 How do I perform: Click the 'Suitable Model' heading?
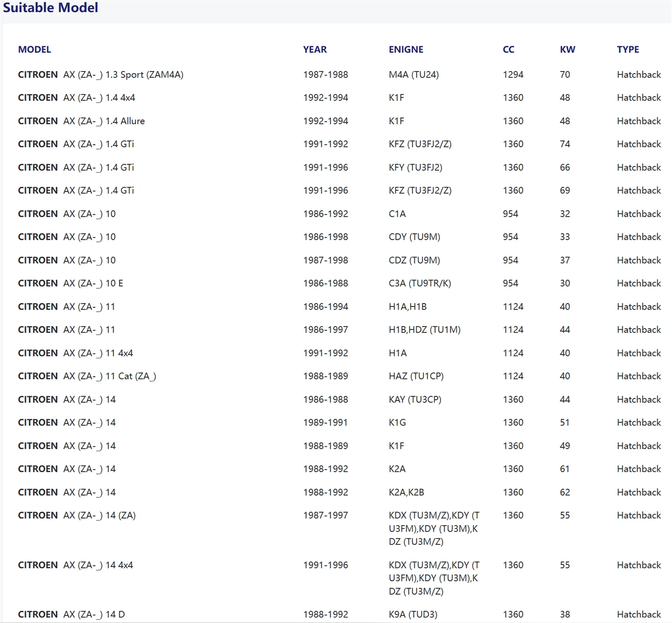click(50, 8)
